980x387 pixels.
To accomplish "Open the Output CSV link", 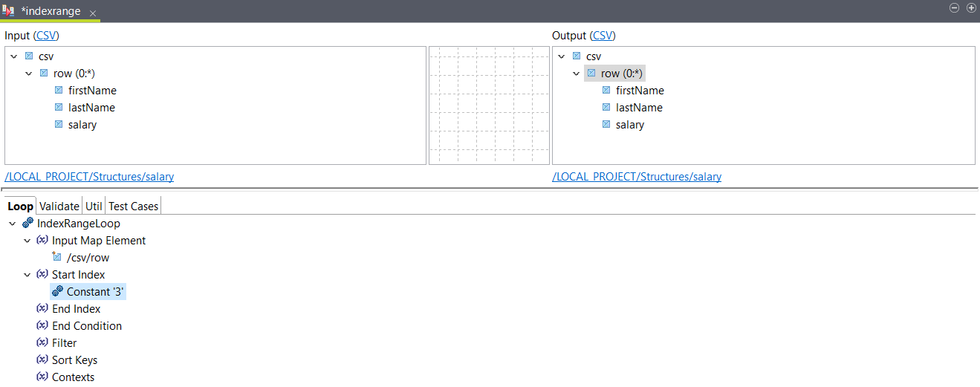I will pos(603,36).
